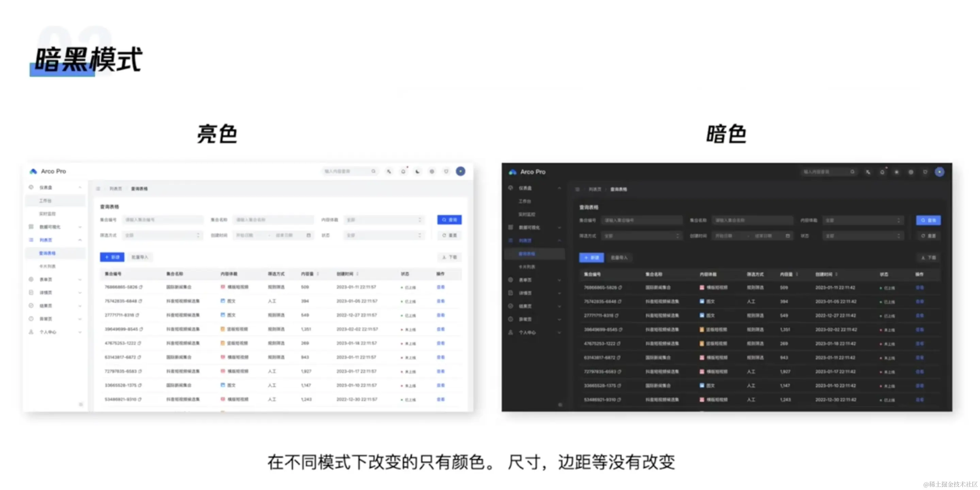Click blue 新建 button in dark-mode panel
The image size is (980, 490).
tap(591, 258)
